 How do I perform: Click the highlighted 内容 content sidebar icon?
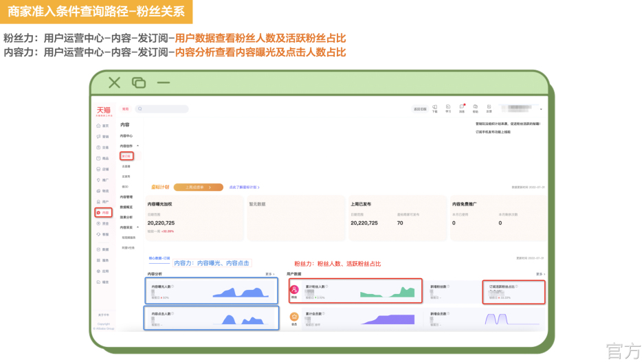[x=102, y=213]
